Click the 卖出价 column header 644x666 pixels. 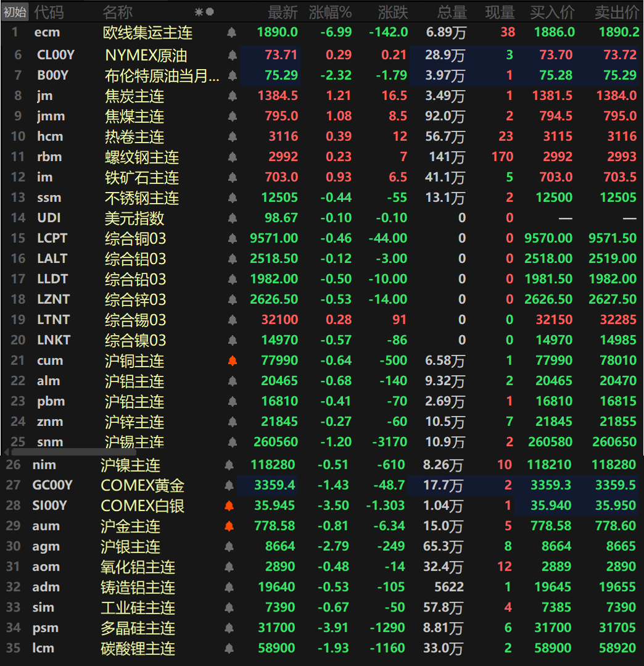pyautogui.click(x=616, y=12)
